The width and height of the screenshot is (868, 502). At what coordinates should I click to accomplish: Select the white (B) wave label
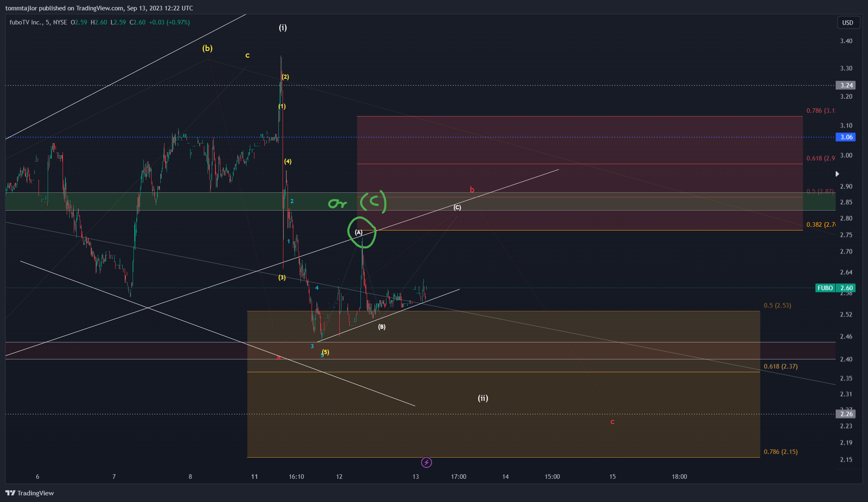click(x=382, y=327)
